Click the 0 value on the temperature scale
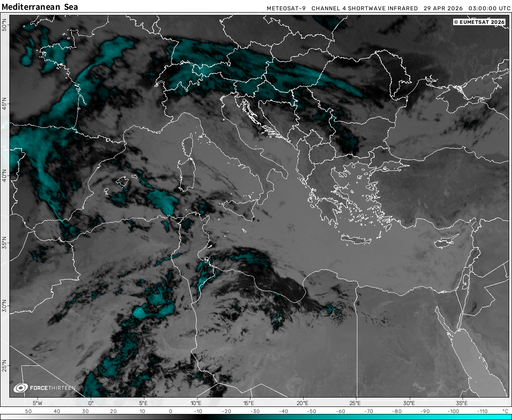The width and height of the screenshot is (512, 420). (171, 411)
